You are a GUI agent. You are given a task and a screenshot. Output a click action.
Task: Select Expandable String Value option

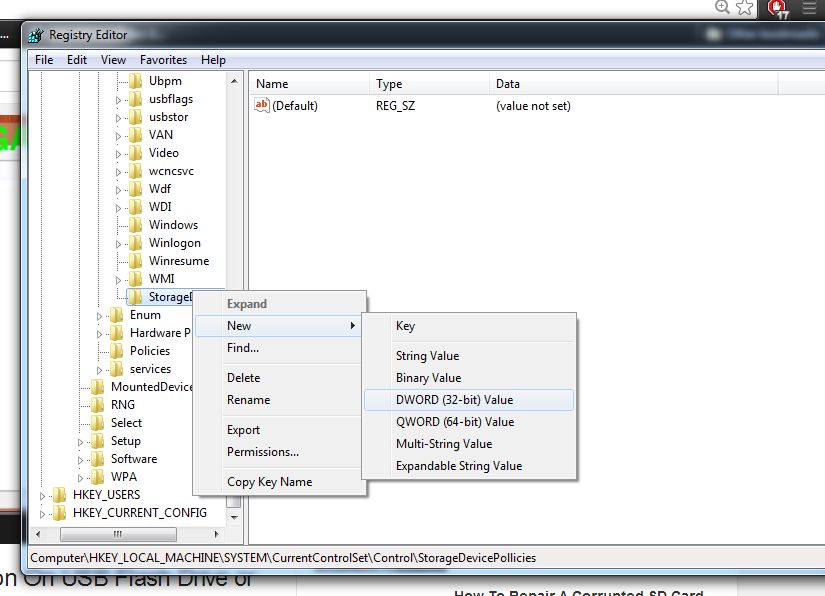click(x=469, y=466)
